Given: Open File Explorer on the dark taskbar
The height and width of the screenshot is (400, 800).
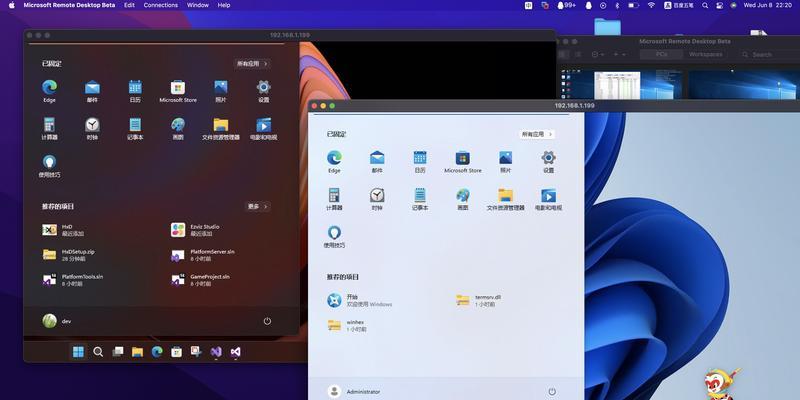Looking at the screenshot, I should pyautogui.click(x=137, y=352).
